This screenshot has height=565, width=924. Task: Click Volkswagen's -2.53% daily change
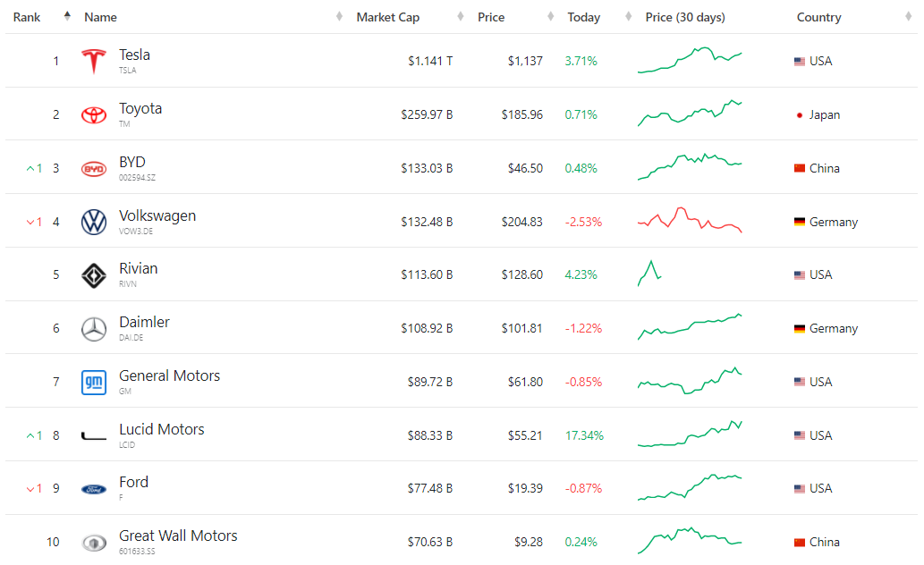583,222
